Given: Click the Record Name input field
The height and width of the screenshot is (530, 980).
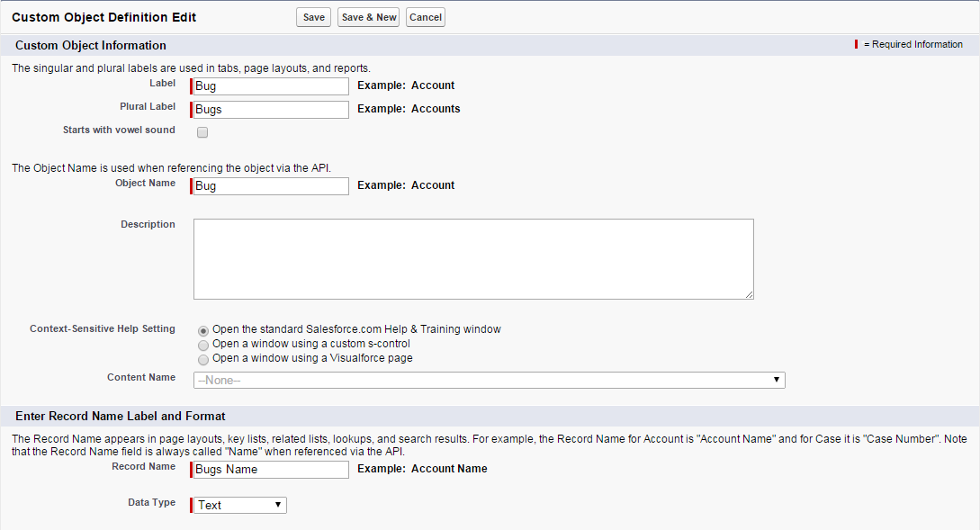Looking at the screenshot, I should coord(269,469).
